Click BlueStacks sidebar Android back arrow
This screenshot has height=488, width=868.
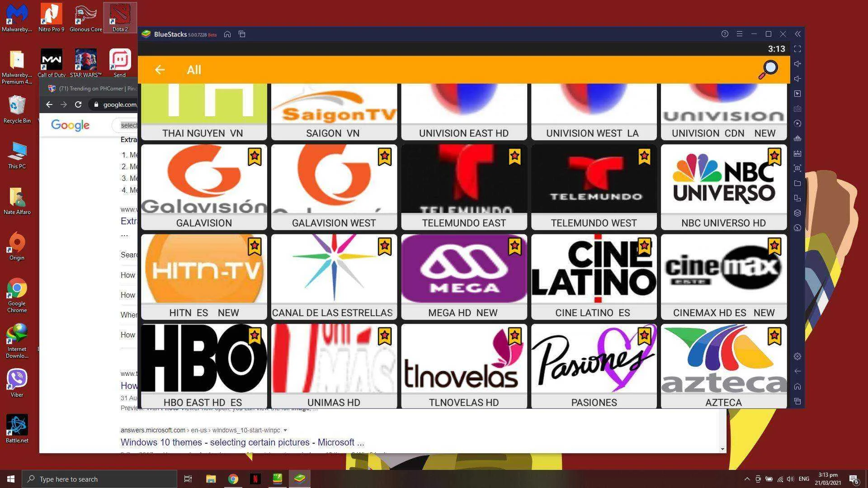[797, 371]
